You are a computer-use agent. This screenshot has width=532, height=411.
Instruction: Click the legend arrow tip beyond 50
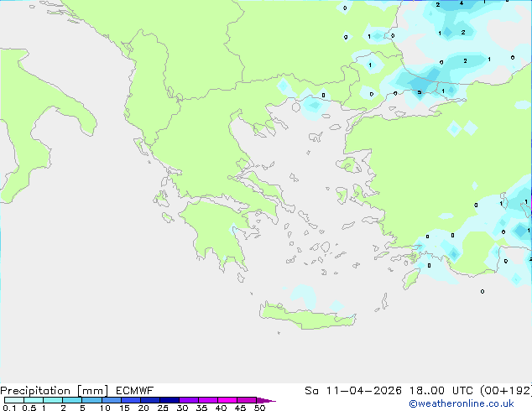click(266, 400)
